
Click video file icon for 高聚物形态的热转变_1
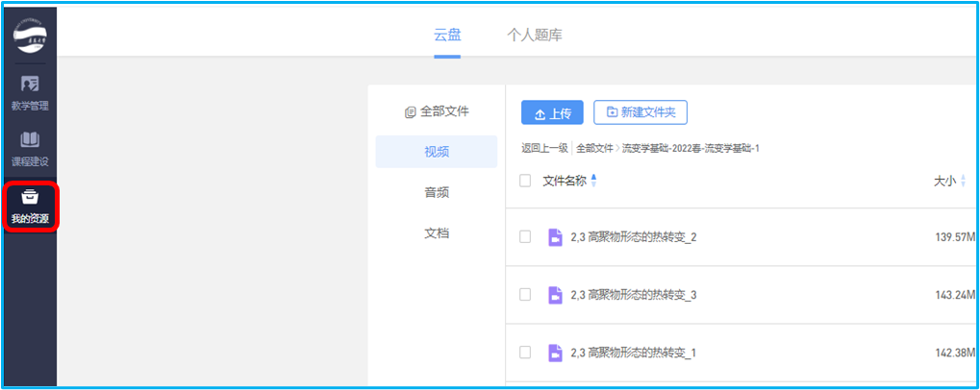(555, 353)
